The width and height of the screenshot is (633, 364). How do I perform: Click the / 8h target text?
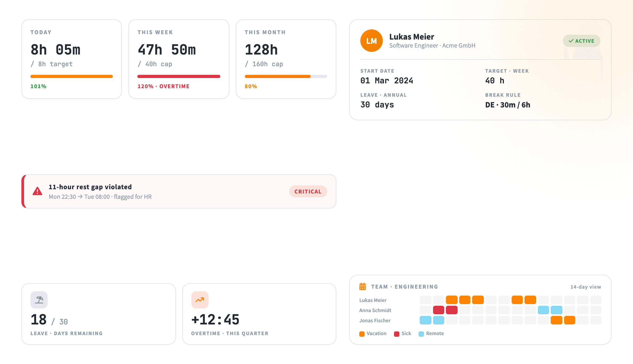pos(52,64)
